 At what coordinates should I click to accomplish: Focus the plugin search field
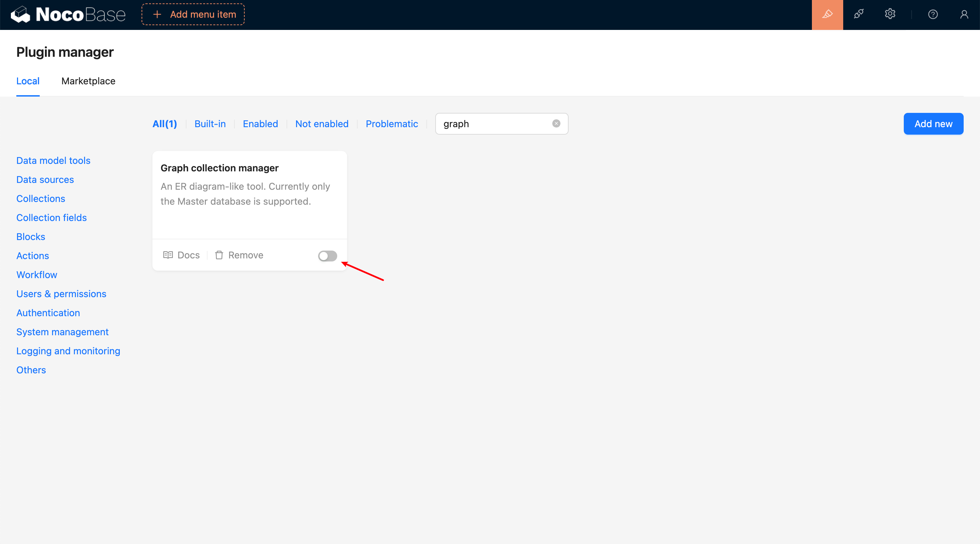coord(494,124)
